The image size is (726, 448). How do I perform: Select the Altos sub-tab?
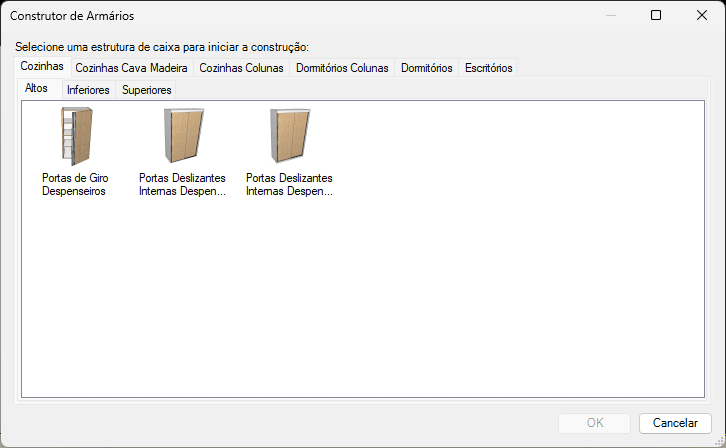[37, 89]
